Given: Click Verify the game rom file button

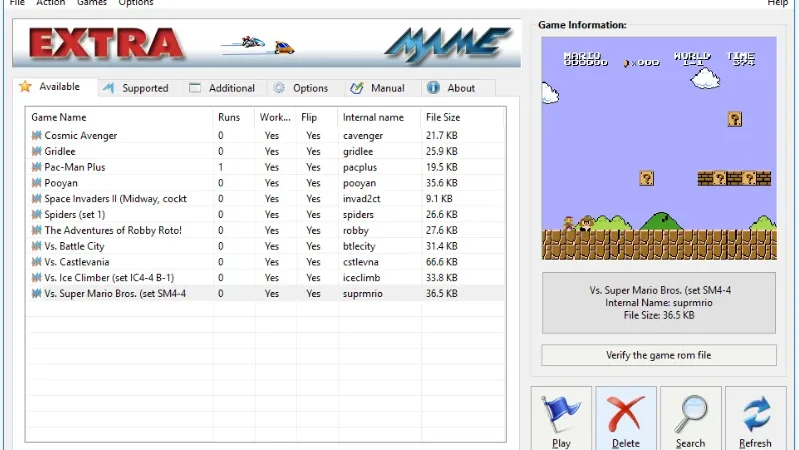Looking at the screenshot, I should [658, 355].
